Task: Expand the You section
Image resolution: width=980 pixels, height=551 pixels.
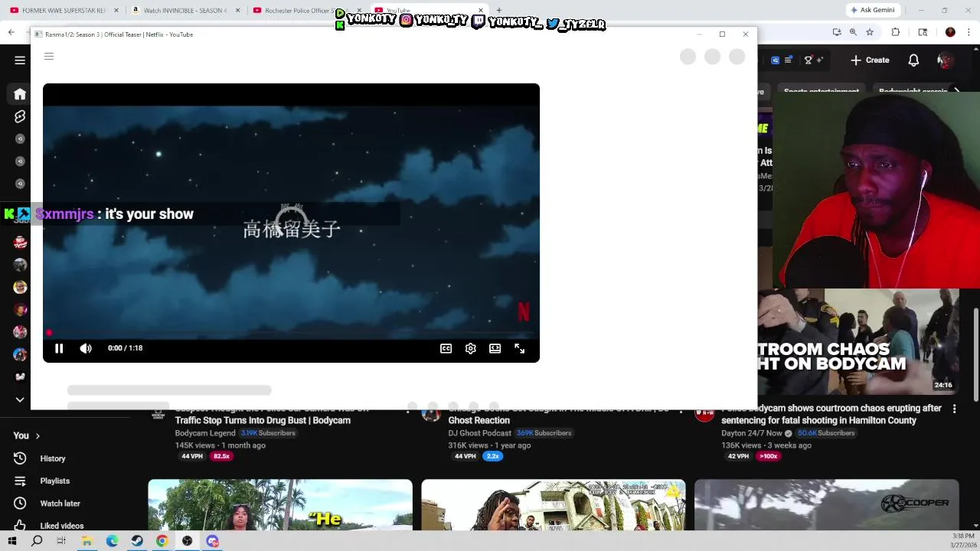Action: (x=27, y=435)
